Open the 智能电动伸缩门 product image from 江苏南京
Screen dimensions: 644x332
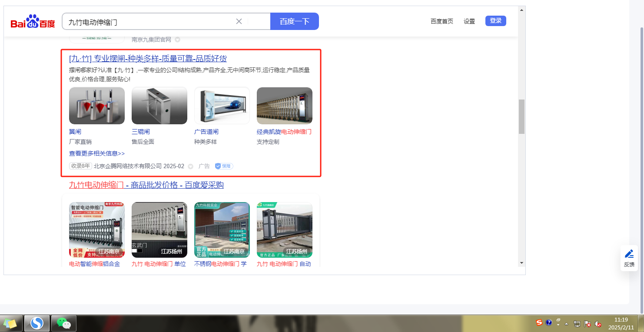97,230
